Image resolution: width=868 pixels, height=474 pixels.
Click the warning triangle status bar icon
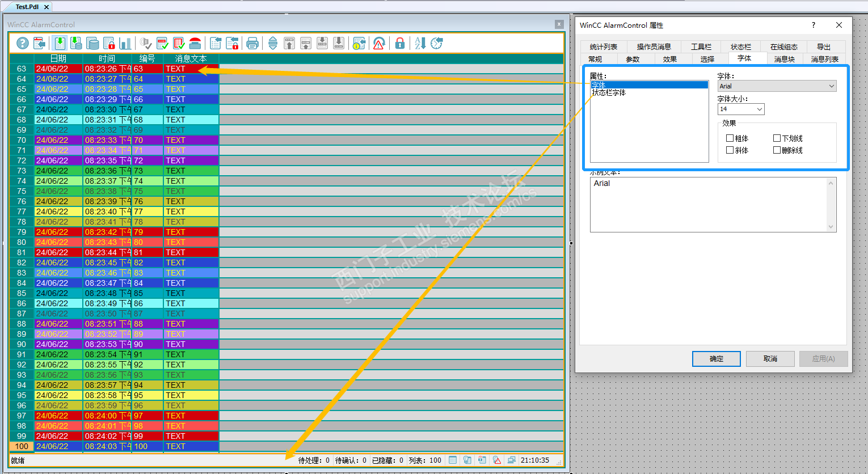[x=497, y=460]
